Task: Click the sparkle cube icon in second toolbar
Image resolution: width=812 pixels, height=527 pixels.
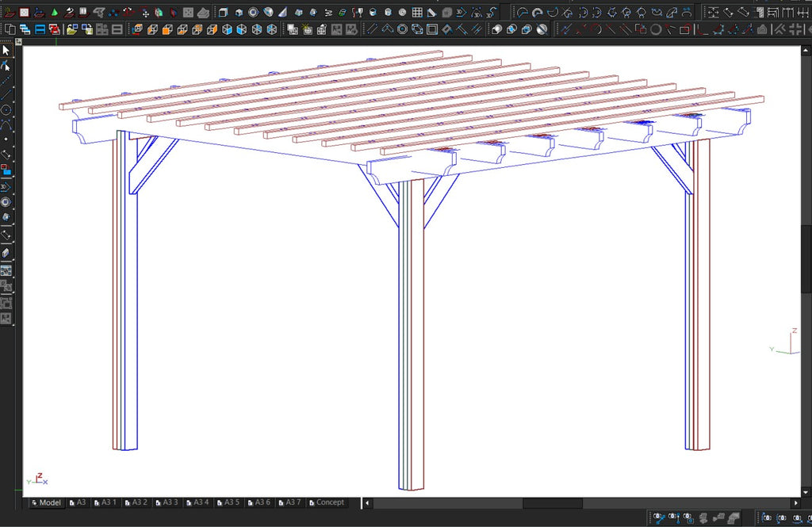Action: point(307,29)
